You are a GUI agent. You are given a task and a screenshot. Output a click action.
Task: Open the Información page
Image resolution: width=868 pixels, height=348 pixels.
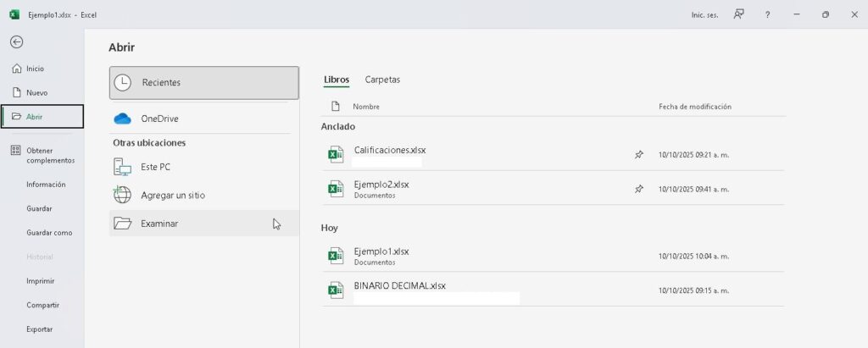tap(46, 185)
